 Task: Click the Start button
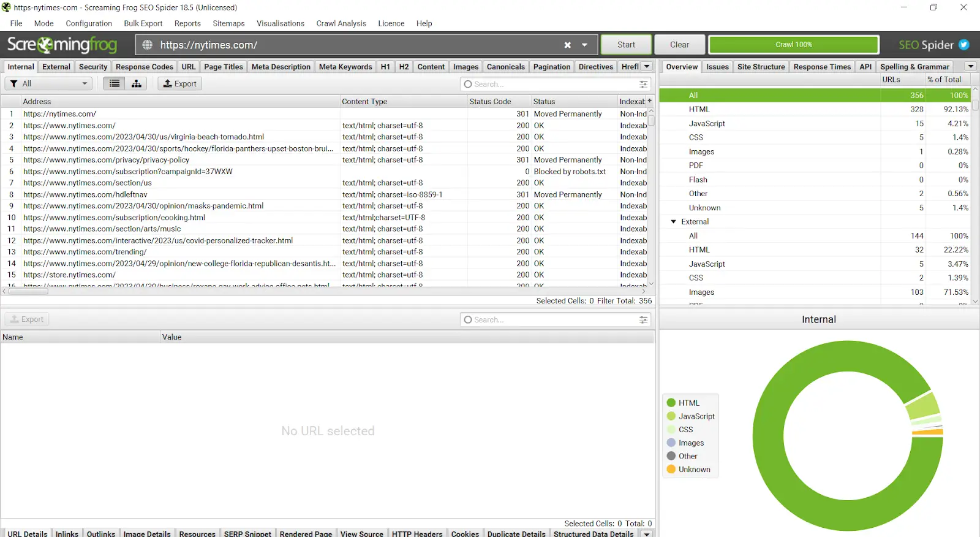coord(626,45)
